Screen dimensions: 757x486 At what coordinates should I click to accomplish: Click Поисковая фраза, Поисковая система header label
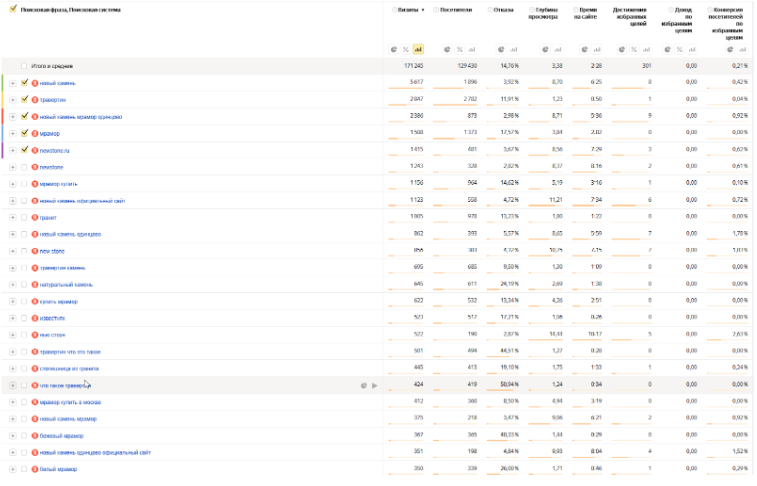(x=70, y=10)
